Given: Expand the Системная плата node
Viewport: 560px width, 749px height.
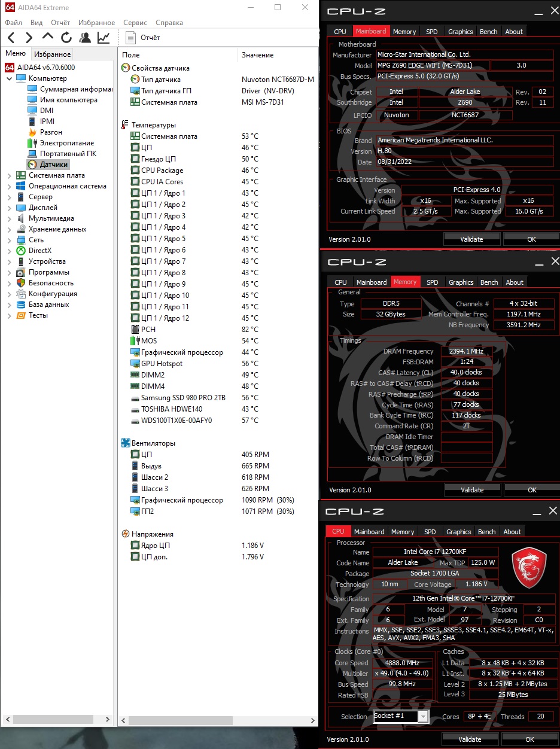Looking at the screenshot, I should 9,175.
